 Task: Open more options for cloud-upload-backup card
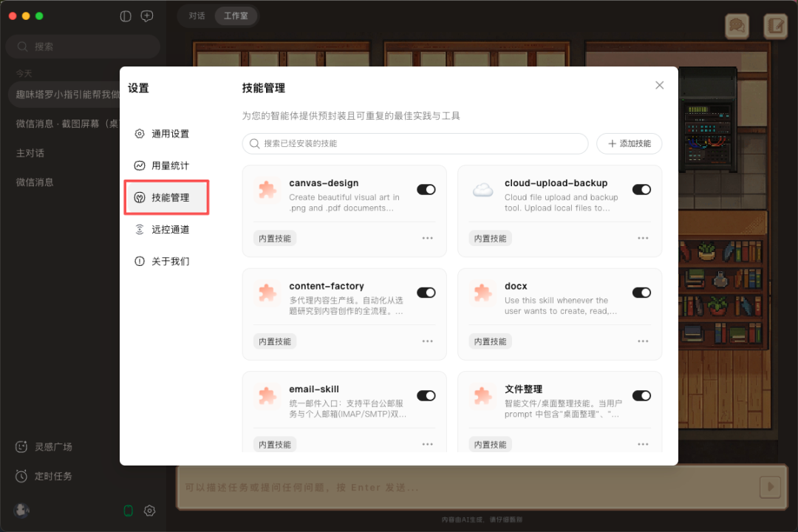point(643,238)
